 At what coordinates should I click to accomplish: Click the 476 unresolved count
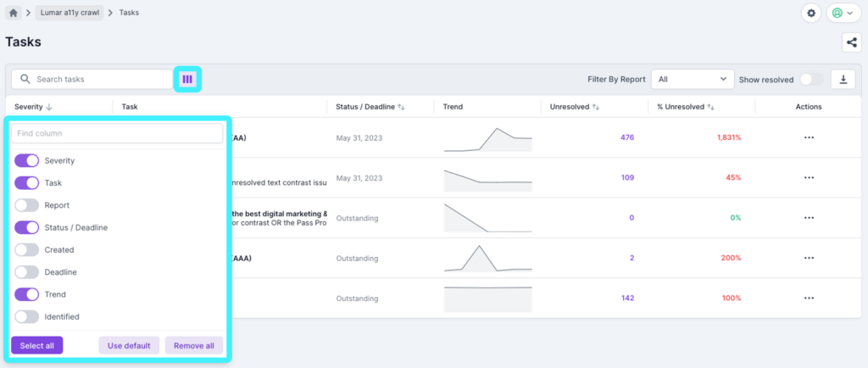point(627,137)
